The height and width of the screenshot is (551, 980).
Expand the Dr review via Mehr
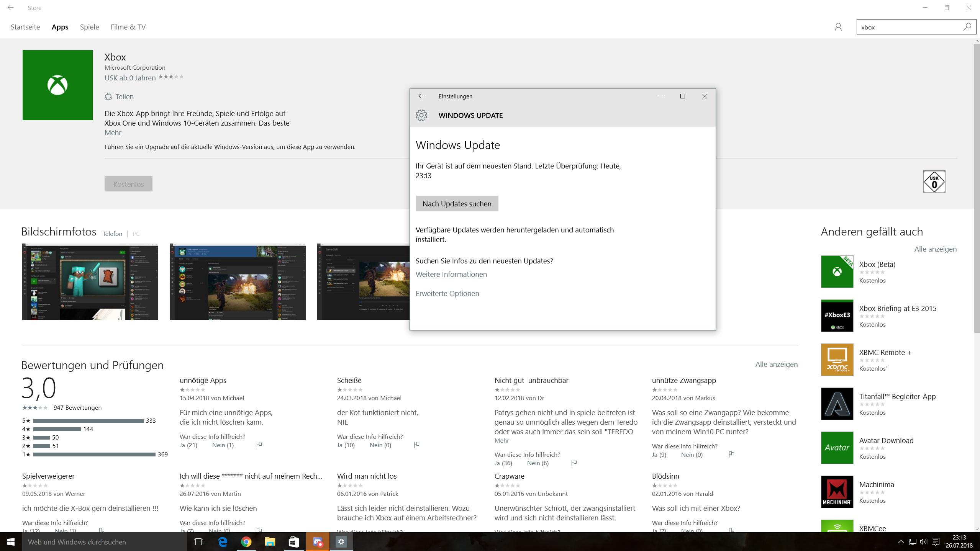coord(501,440)
